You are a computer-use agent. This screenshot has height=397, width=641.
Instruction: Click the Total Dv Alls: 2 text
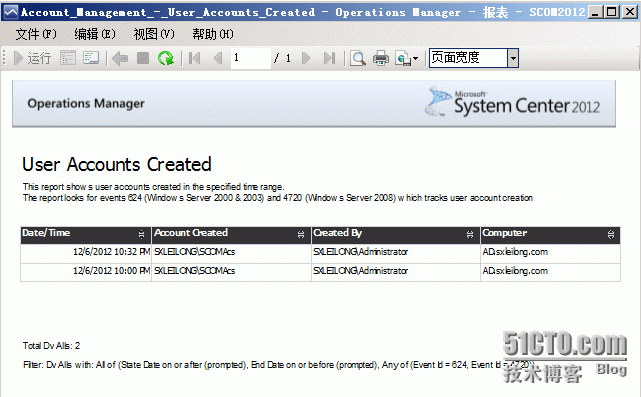click(52, 346)
